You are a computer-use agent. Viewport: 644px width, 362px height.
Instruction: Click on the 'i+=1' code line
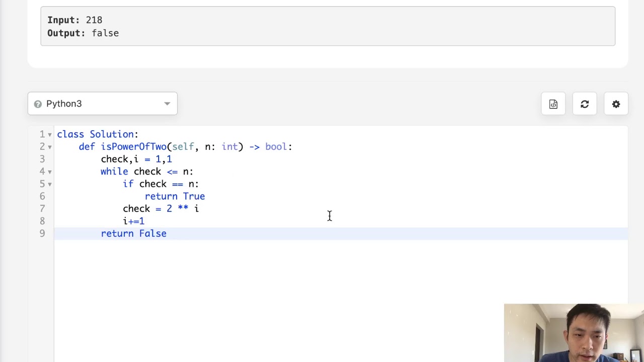(133, 221)
